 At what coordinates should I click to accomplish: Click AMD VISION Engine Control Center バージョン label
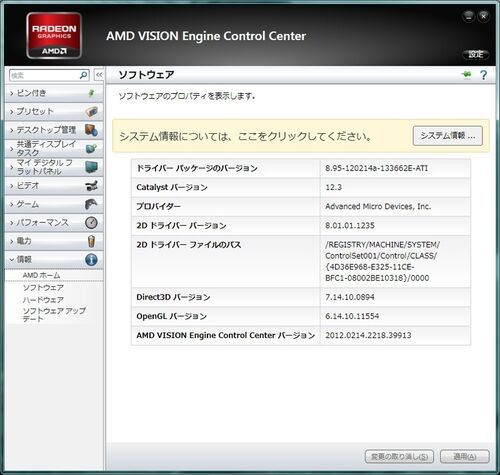pos(226,335)
